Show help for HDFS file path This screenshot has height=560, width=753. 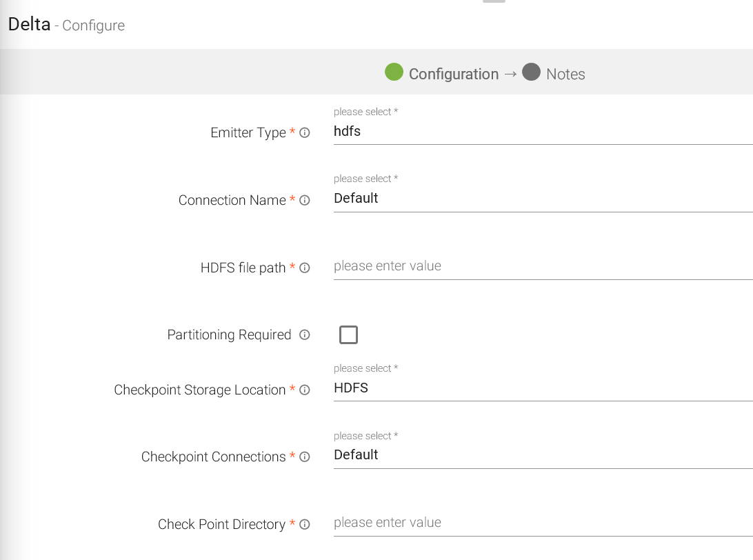coord(304,268)
